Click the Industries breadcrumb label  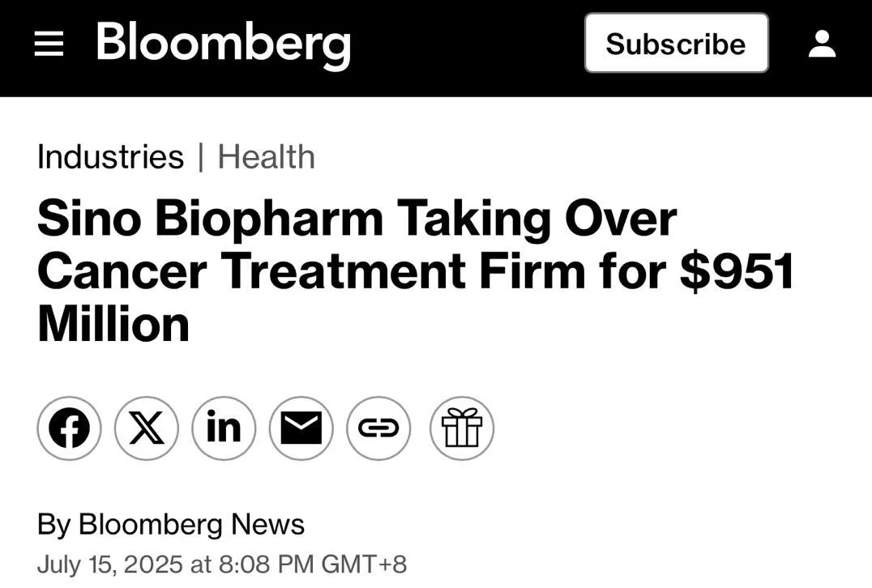[x=109, y=156]
